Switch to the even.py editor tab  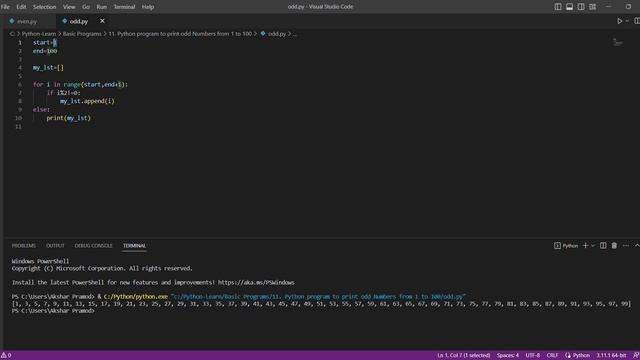click(x=27, y=21)
